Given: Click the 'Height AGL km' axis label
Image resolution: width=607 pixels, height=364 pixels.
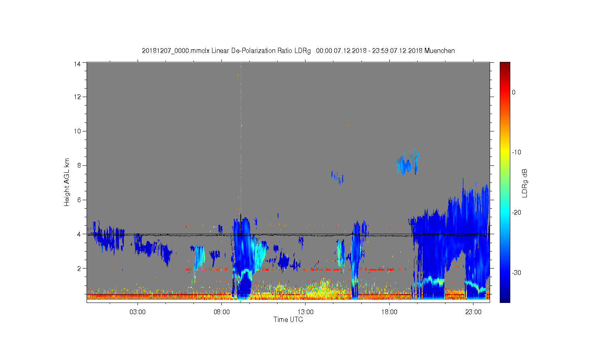Looking at the screenshot, I should coord(67,182).
